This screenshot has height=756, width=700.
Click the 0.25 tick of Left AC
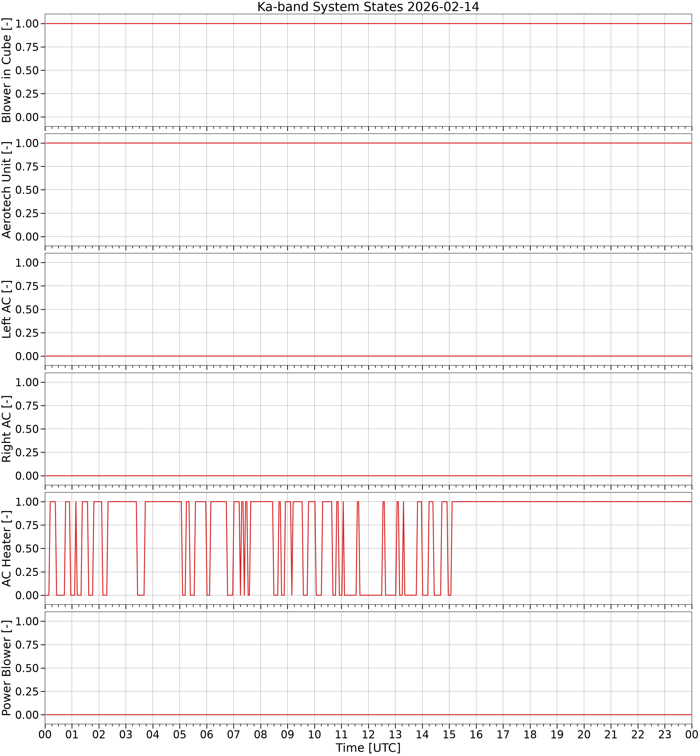pos(27,332)
